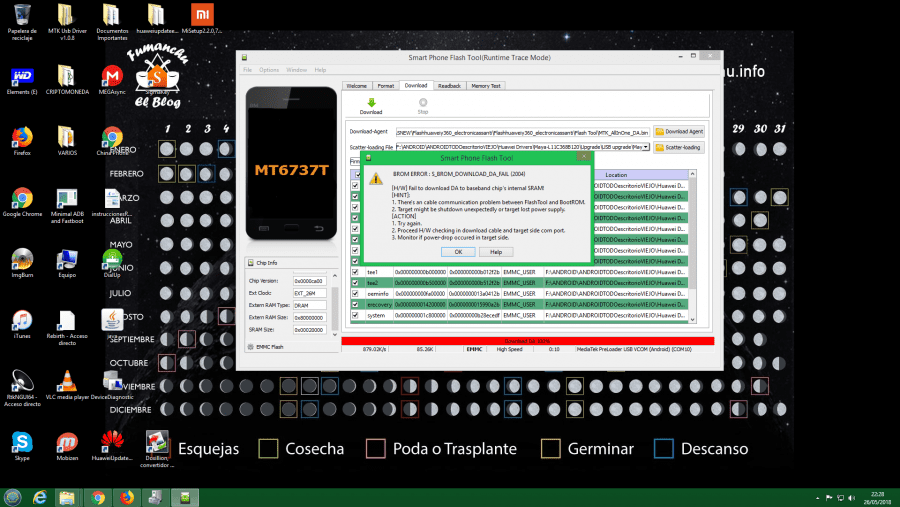Launch Skype from desktop
This screenshot has height=507, width=900.
coord(22,446)
